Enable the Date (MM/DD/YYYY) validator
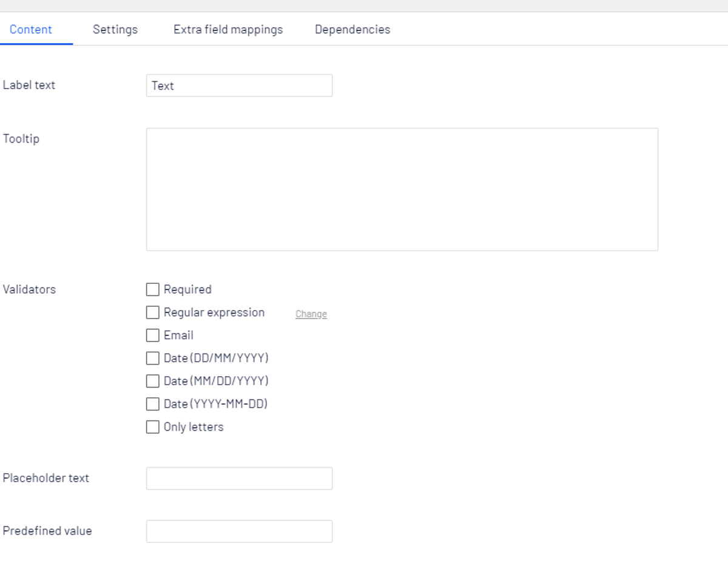Viewport: 728px width, 566px height. coord(152,381)
